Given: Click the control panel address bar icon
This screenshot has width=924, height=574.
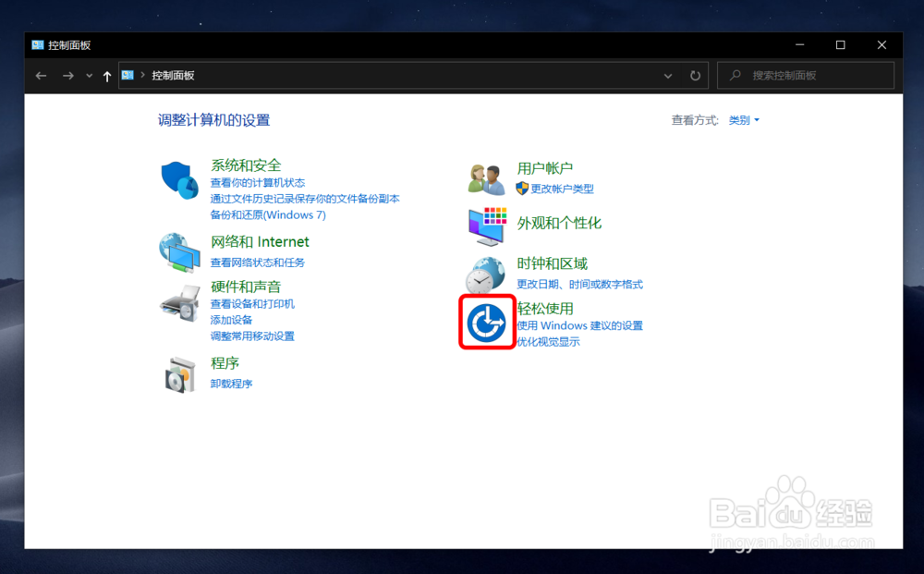Looking at the screenshot, I should [x=128, y=75].
